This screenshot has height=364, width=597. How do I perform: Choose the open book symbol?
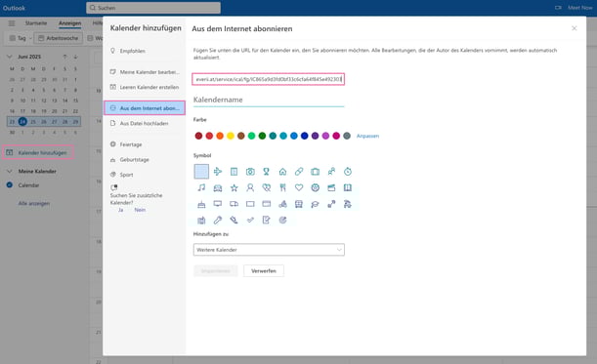tap(348, 187)
